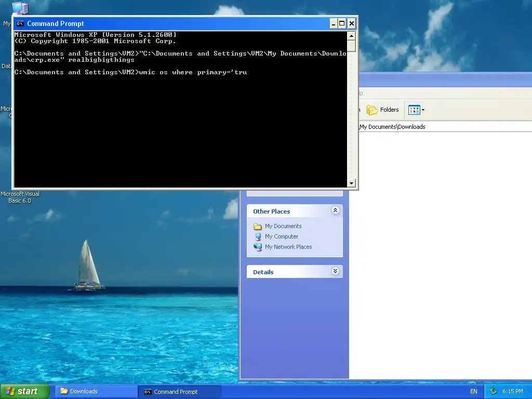The image size is (532, 399).
Task: Open My Computer link in Other Places
Action: (281, 236)
